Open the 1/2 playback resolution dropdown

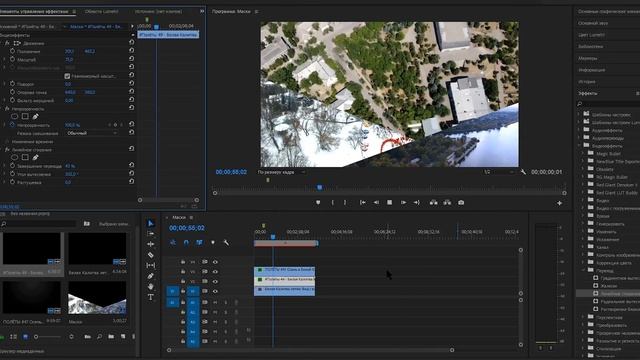point(499,172)
